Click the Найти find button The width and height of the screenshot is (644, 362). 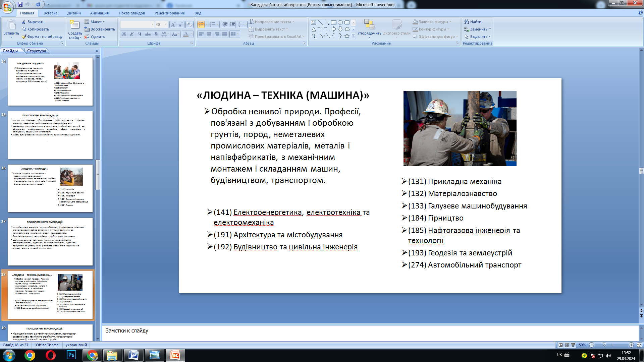(x=473, y=22)
